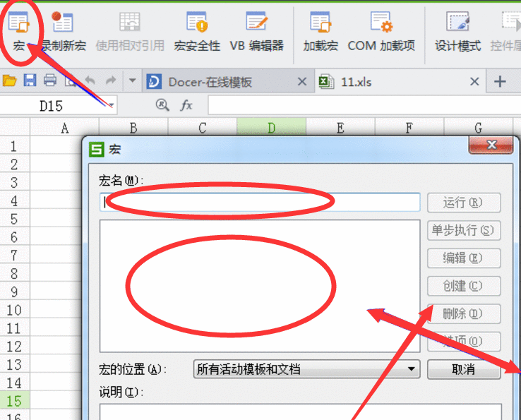Open the 宏 (Macro) ribbon button
This screenshot has height=420, width=521.
point(19,32)
